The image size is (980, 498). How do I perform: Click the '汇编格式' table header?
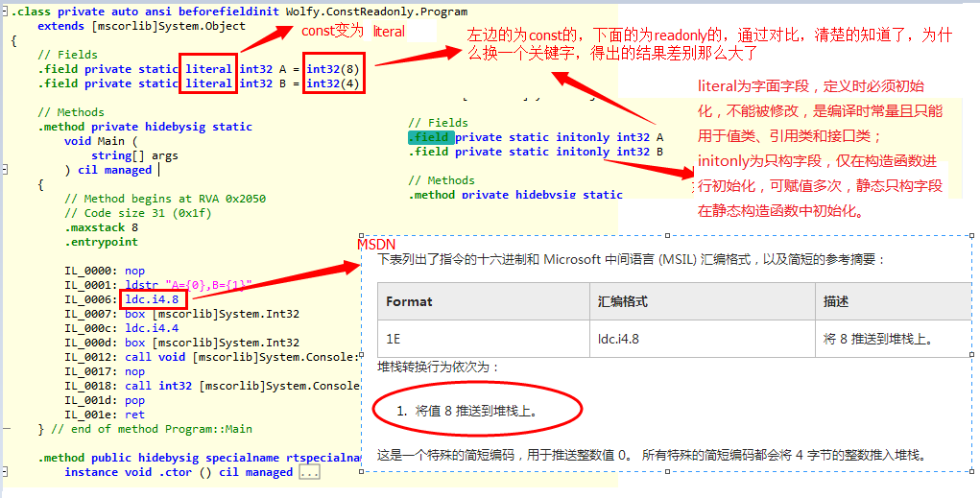(x=623, y=302)
